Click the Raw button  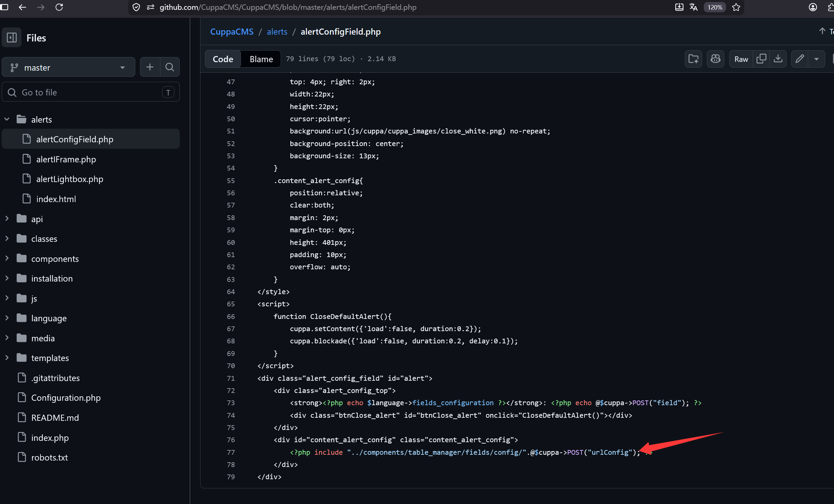tap(741, 59)
